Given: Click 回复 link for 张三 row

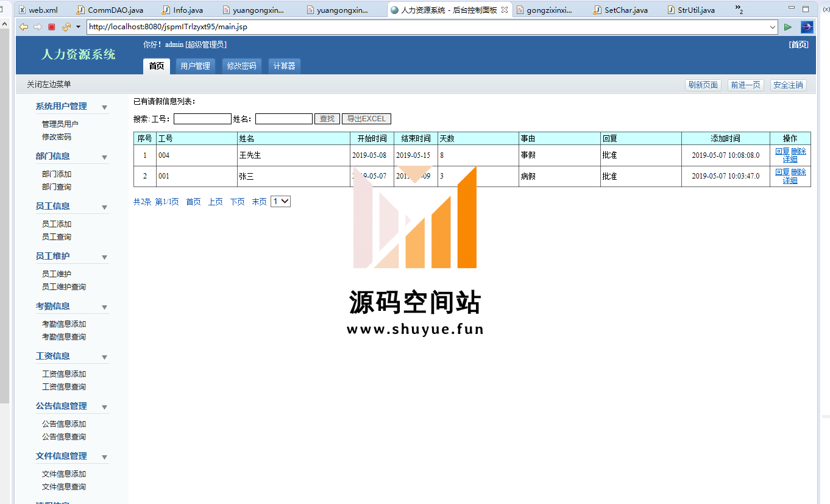Looking at the screenshot, I should tap(782, 172).
